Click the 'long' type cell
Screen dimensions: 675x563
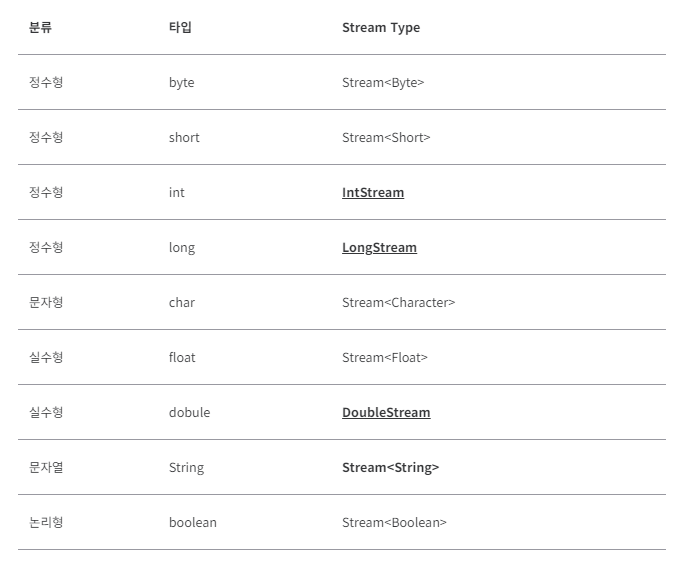coord(182,248)
